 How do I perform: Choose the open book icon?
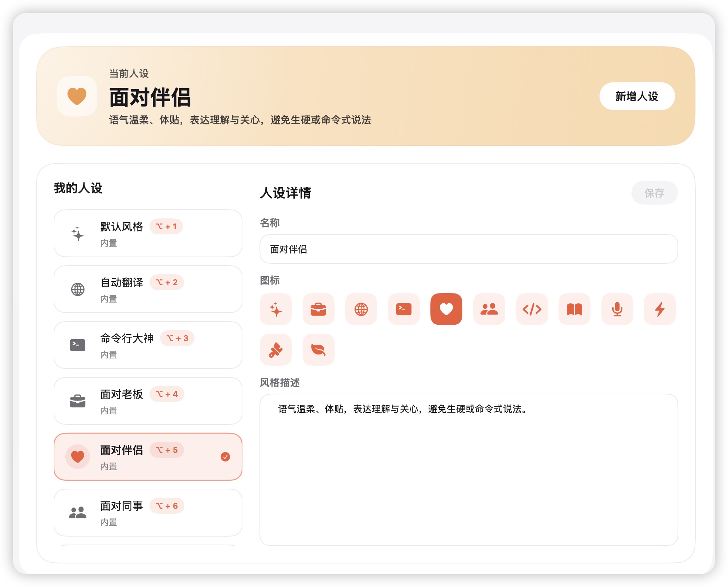click(574, 309)
